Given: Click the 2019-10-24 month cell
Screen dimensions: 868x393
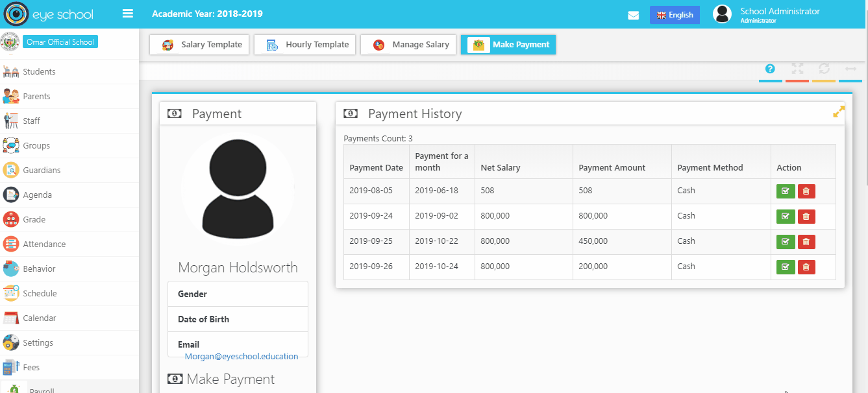Looking at the screenshot, I should pyautogui.click(x=442, y=267).
